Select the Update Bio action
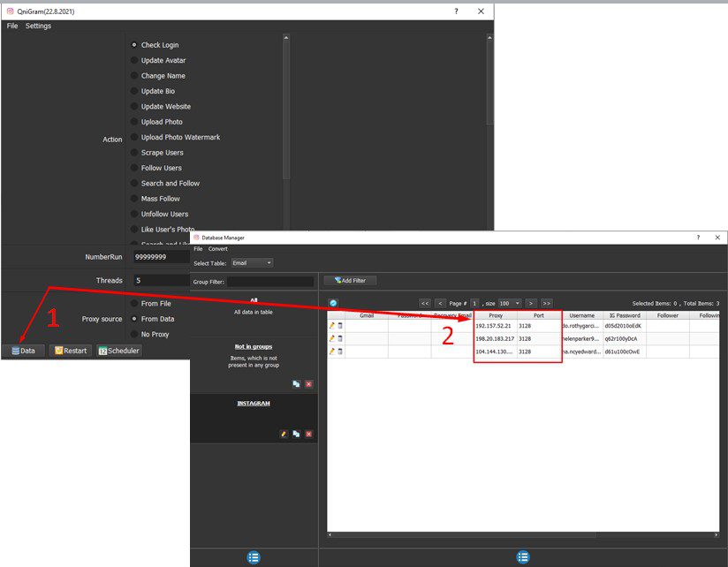The height and width of the screenshot is (567, 728). click(153, 91)
